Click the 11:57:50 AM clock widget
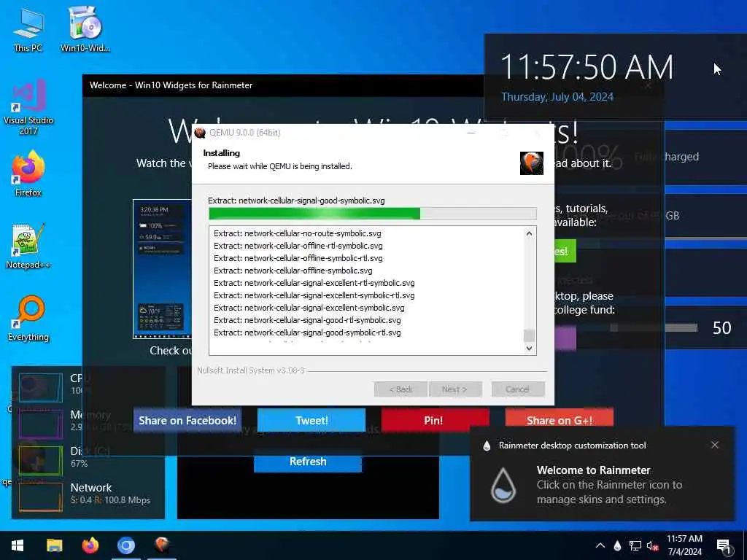 587,66
